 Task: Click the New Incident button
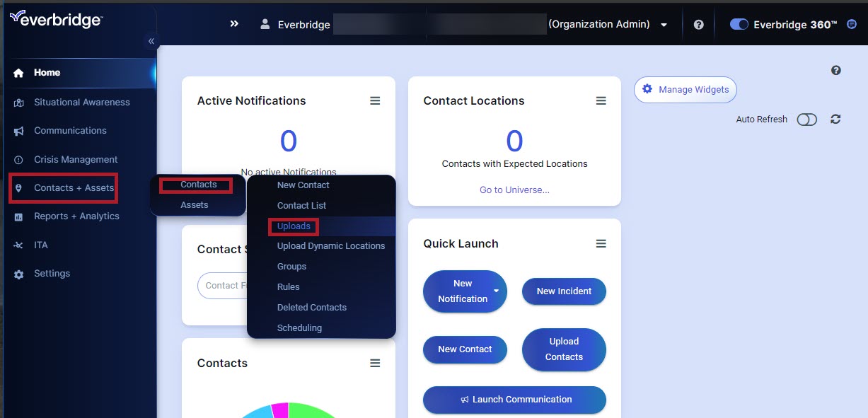pyautogui.click(x=564, y=291)
